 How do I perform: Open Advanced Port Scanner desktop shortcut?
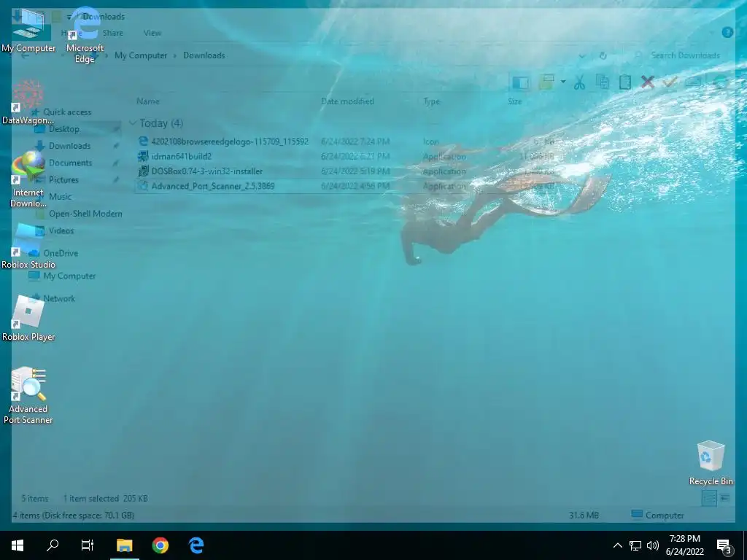[28, 394]
